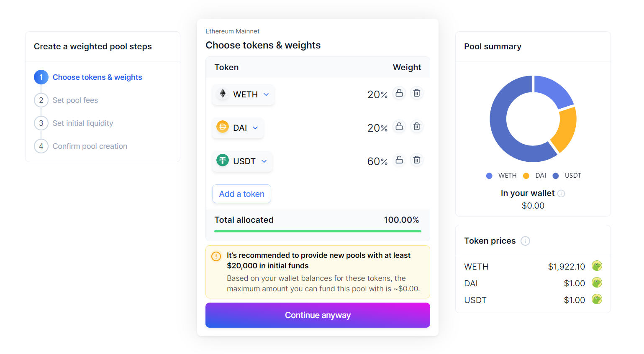Screen dimensions: 644x354
Task: Lock the DAI weight with its padlock icon
Action: coord(399,126)
